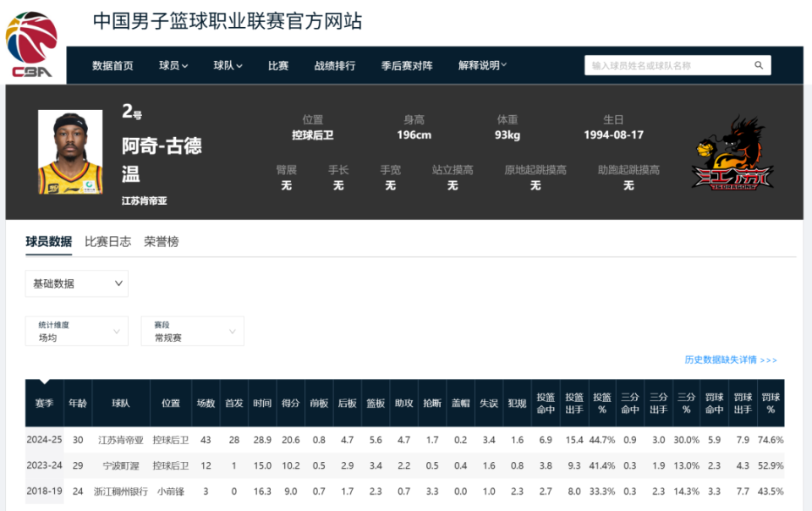
Task: Open the 解释说明 dropdown menu
Action: click(x=480, y=65)
